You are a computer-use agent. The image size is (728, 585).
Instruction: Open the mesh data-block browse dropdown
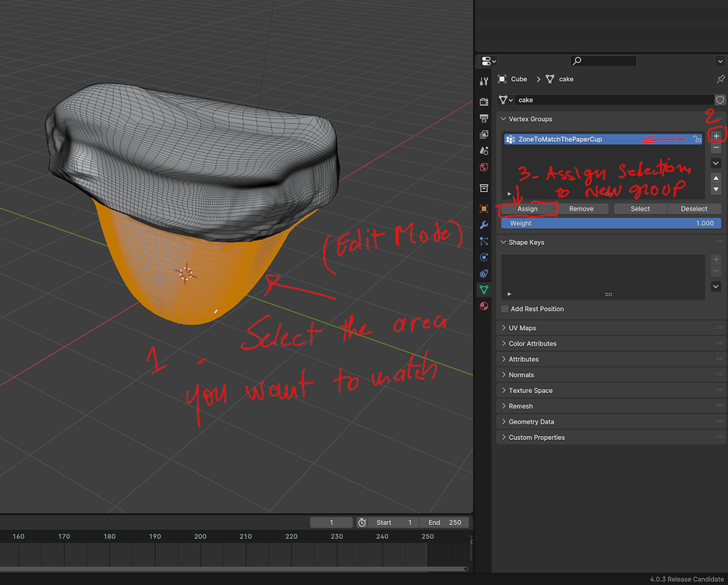coord(506,100)
